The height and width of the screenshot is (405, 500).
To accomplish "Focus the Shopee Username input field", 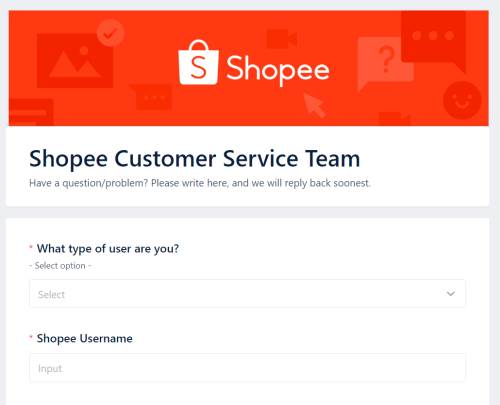I will click(x=247, y=368).
